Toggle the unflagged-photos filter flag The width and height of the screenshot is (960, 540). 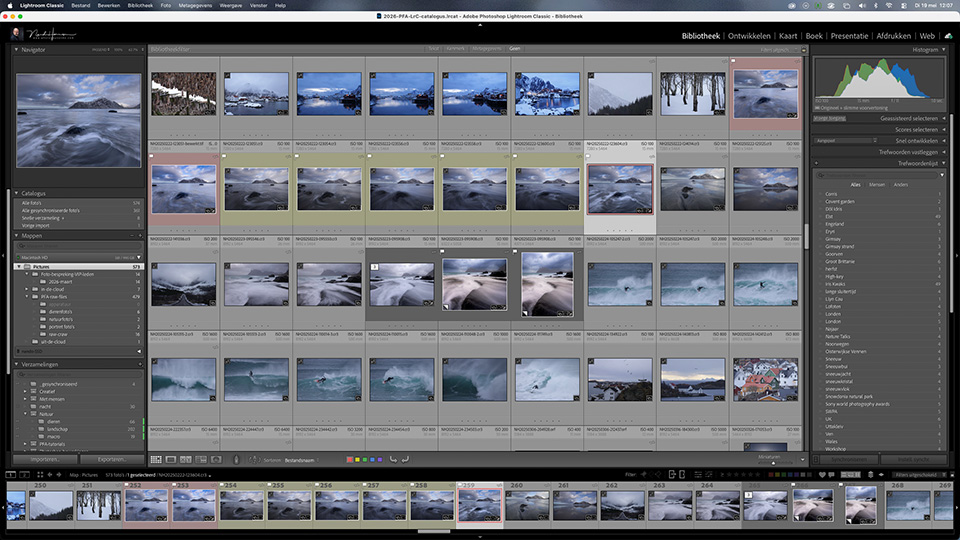pyautogui.click(x=651, y=474)
